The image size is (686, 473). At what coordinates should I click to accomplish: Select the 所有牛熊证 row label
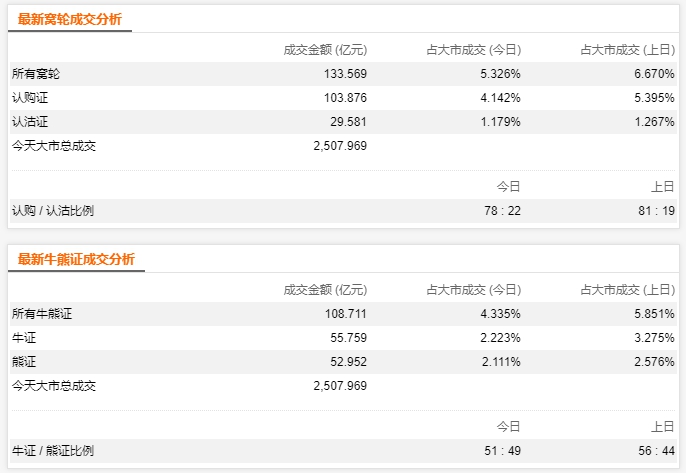(42, 314)
